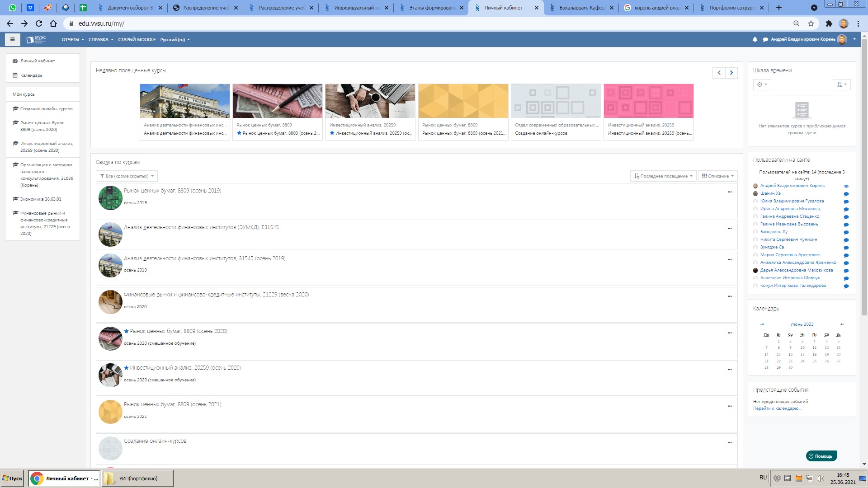The image size is (868, 488).
Task: Click message icon next to Шанин Хэ
Action: coord(846,194)
